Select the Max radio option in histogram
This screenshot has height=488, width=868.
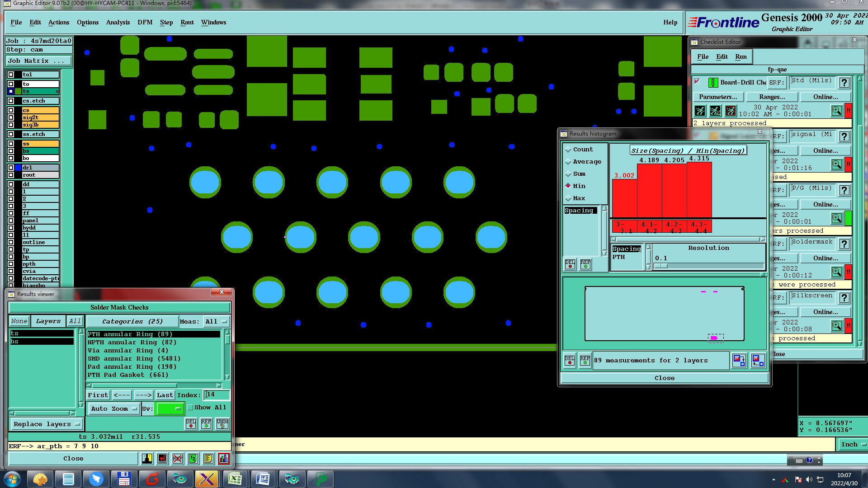point(568,198)
